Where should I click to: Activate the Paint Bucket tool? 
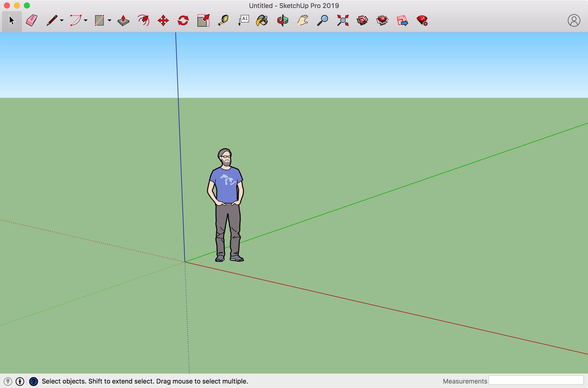(x=262, y=20)
